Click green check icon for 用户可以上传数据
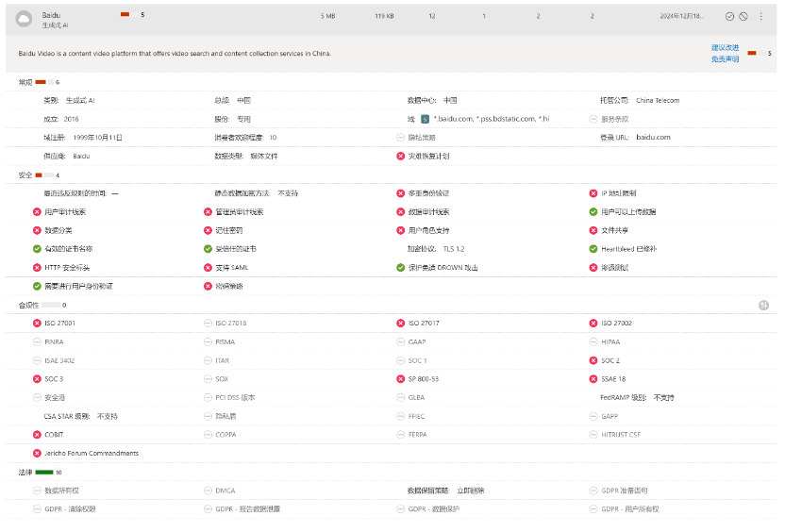This screenshot has width=785, height=532. click(593, 212)
